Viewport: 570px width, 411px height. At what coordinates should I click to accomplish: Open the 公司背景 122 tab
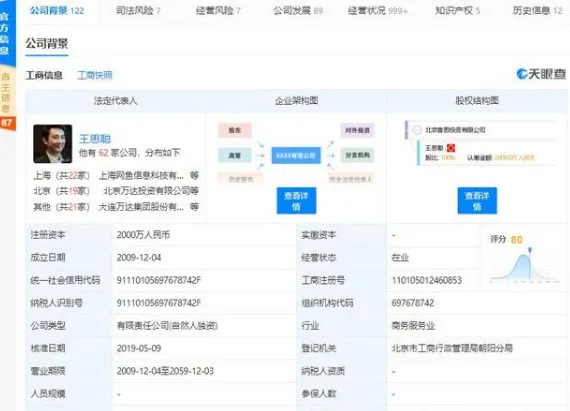(57, 11)
